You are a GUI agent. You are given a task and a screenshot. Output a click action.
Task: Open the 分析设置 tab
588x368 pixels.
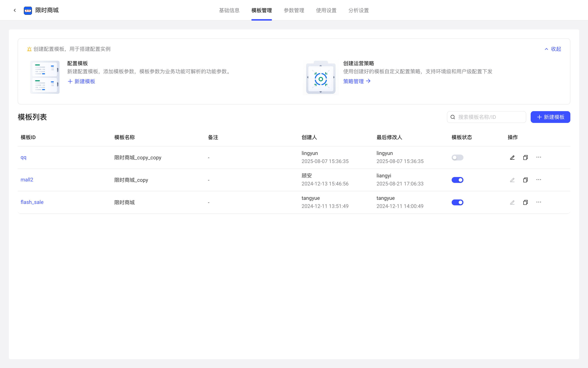coord(358,10)
